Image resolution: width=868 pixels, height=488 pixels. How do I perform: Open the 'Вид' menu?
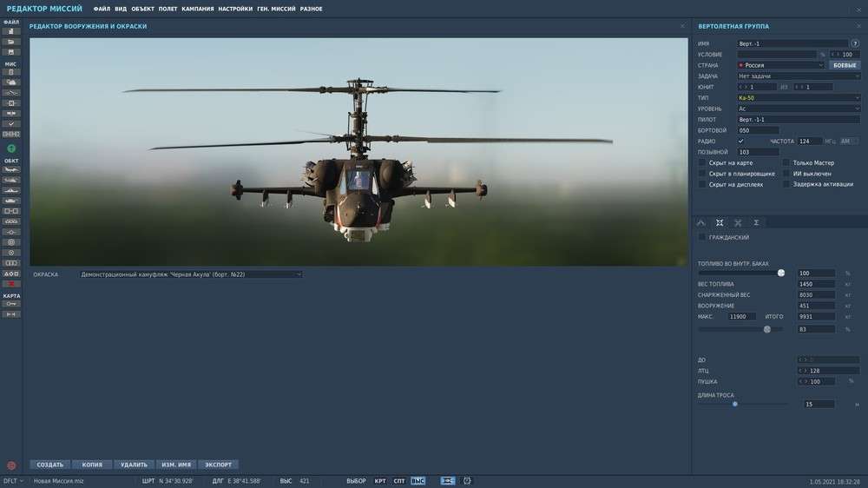tap(121, 9)
